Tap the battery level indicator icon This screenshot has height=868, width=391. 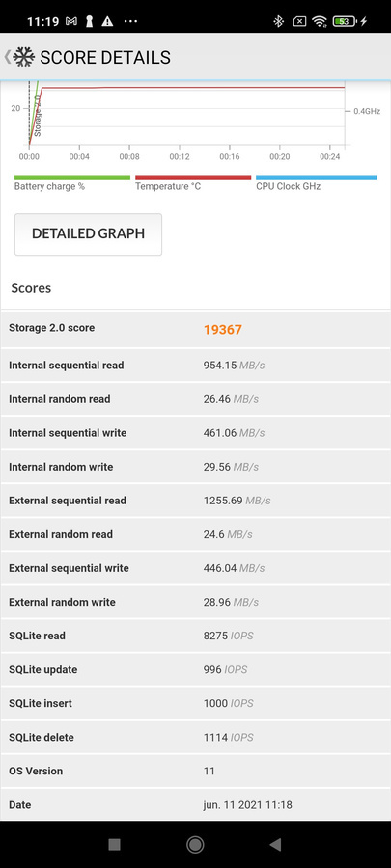345,21
